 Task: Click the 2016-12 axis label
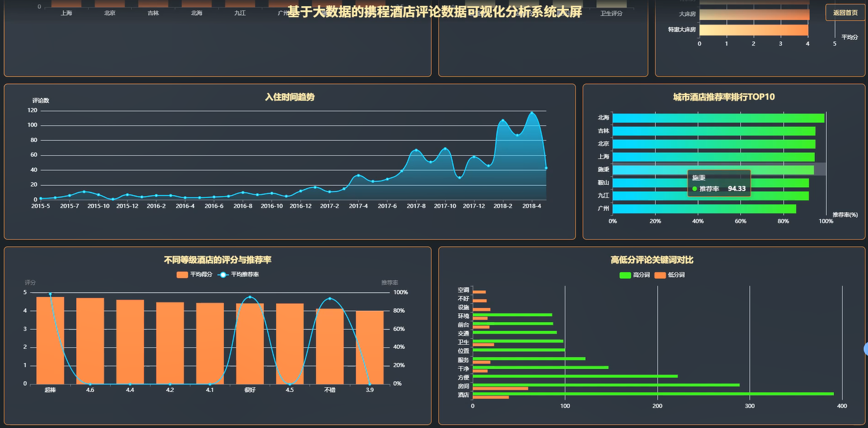click(x=301, y=206)
